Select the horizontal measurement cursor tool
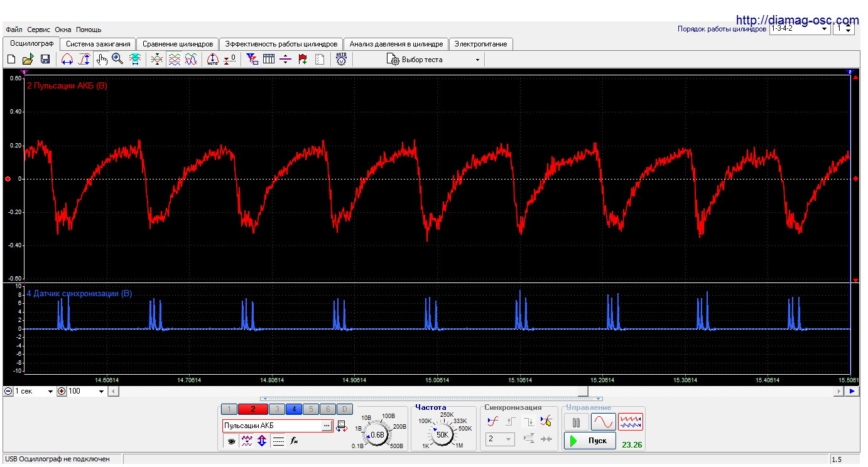This screenshot has height=467, width=868. (x=67, y=60)
